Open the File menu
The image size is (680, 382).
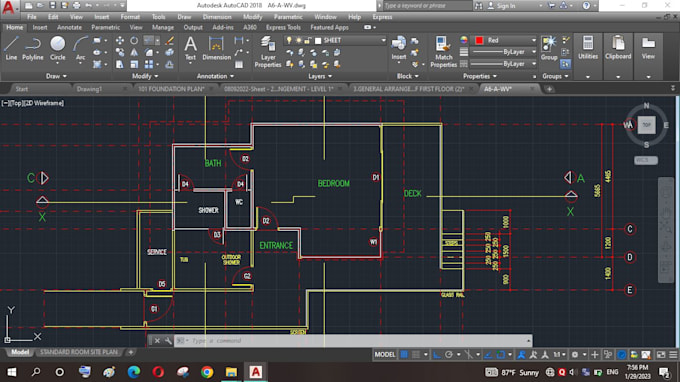tap(32, 17)
